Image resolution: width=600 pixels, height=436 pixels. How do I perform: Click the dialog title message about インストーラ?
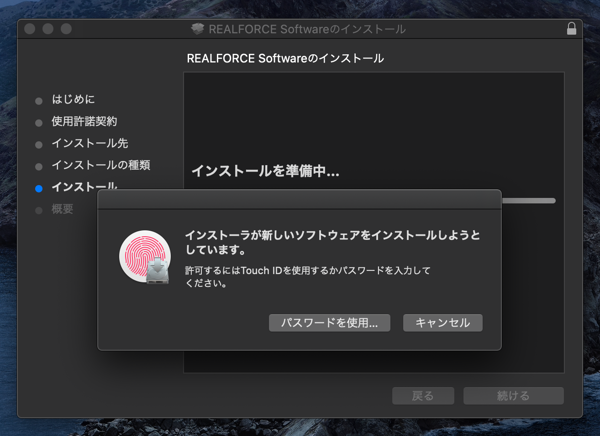point(333,242)
